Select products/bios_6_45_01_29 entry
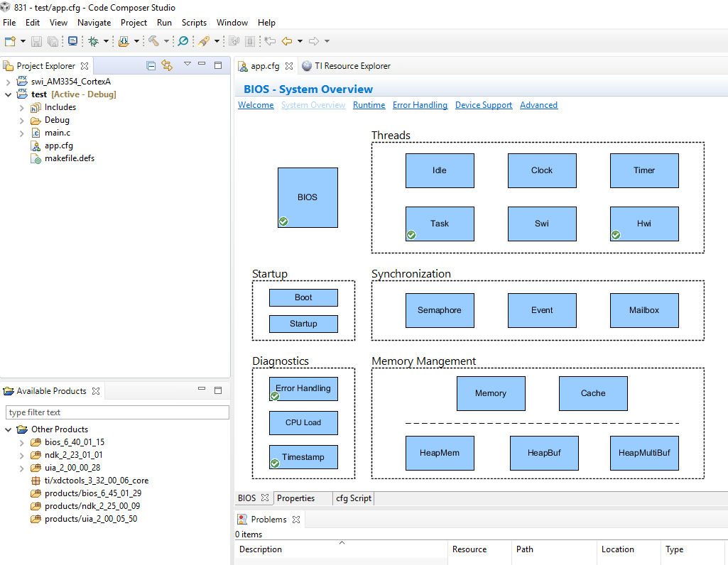 point(93,493)
